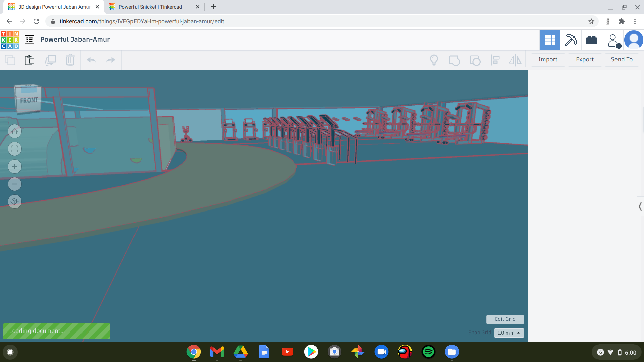Open Google Drive from the shelf
The image size is (644, 362).
(240, 352)
